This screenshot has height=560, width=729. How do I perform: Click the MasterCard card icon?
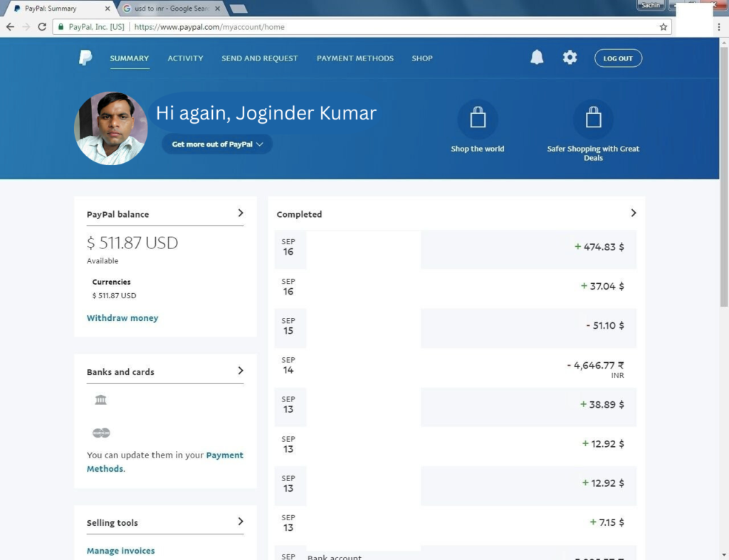[x=101, y=433]
